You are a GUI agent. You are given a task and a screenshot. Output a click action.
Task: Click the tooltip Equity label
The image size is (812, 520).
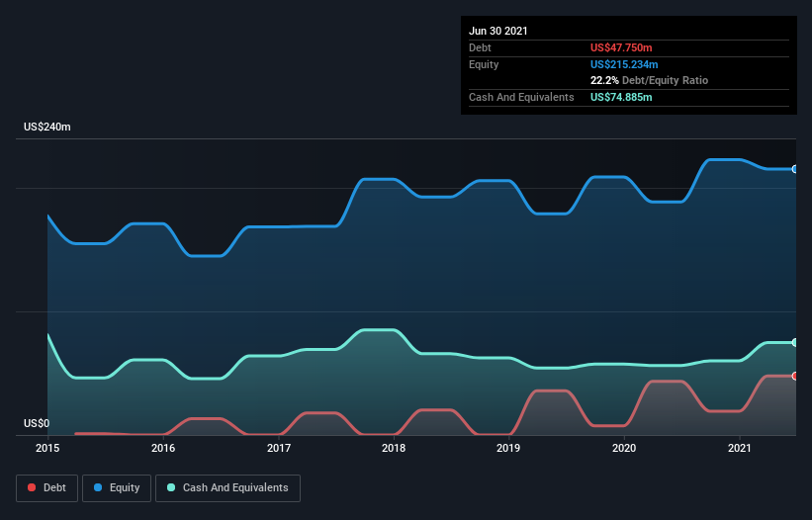484,64
